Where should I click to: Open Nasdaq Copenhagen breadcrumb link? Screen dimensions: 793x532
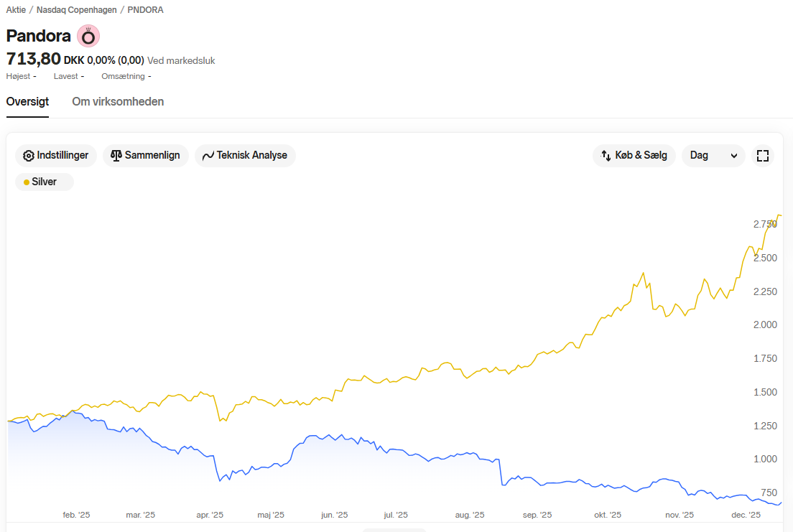tap(76, 10)
